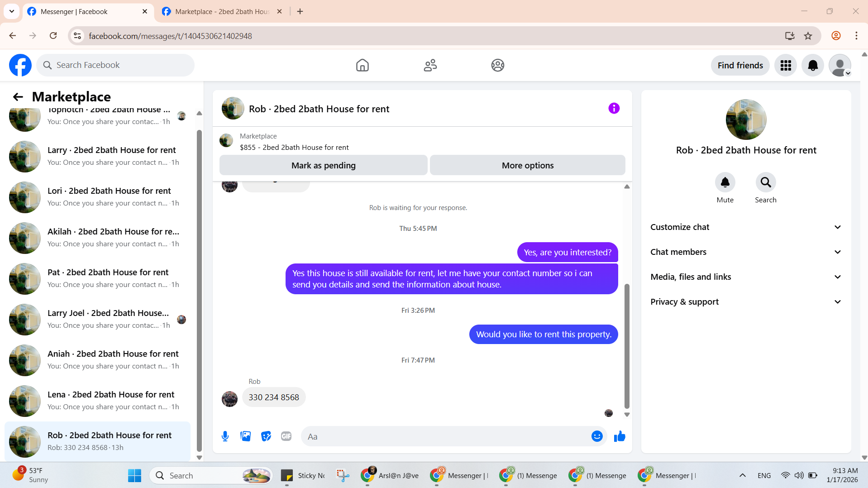This screenshot has width=868, height=488.
Task: Close the Marketplace browser tab
Action: click(279, 12)
